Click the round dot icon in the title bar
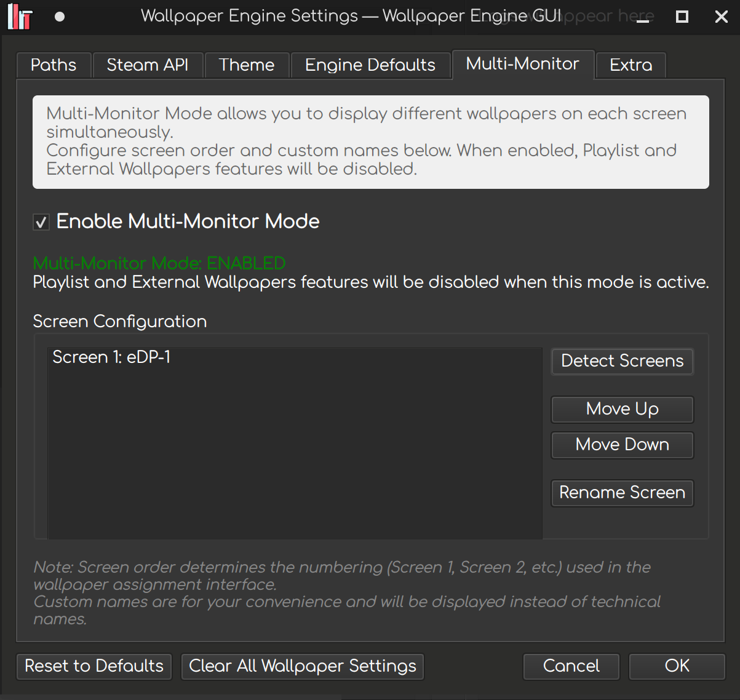The height and width of the screenshot is (700, 740). tap(60, 17)
